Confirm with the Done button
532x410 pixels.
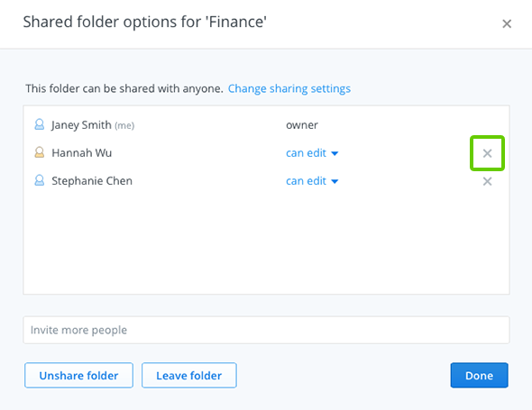click(x=479, y=376)
